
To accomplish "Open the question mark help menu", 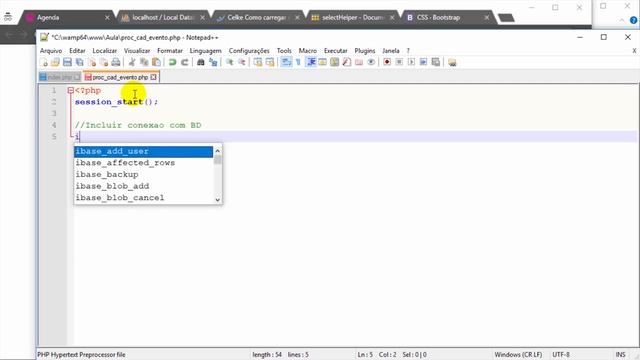I will [408, 51].
